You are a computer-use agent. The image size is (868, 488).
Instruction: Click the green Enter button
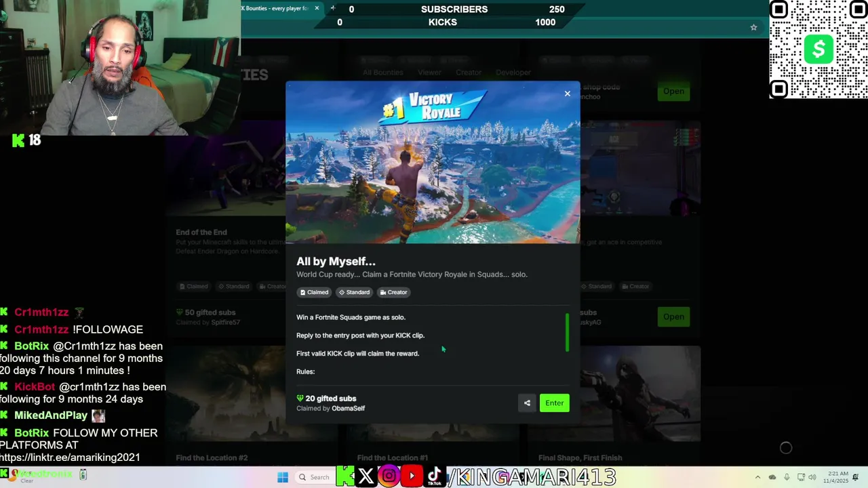554,403
